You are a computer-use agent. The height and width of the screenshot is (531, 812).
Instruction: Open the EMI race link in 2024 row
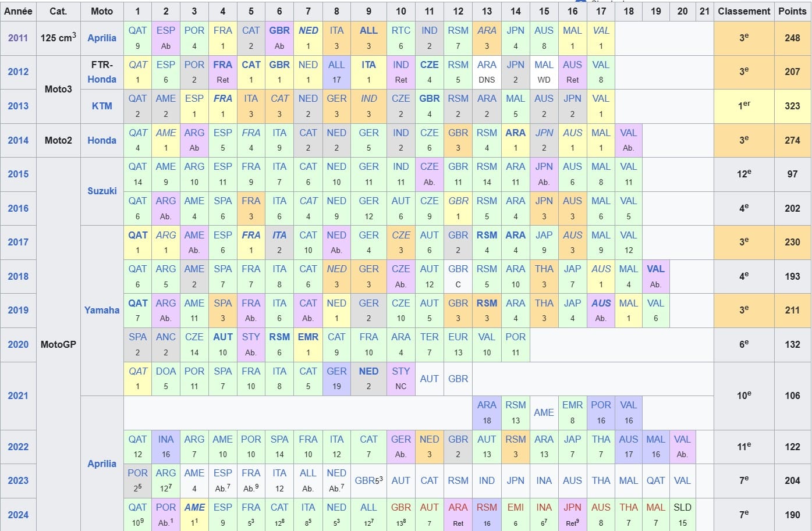[x=515, y=507]
